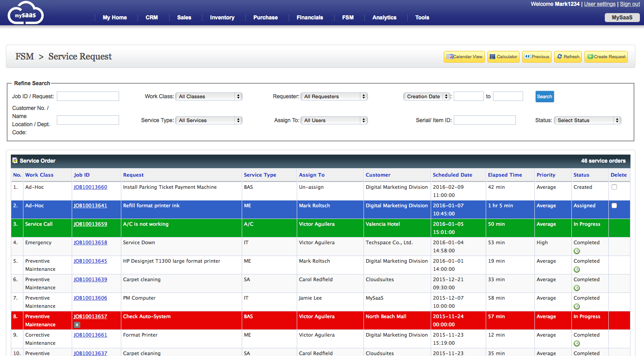Launch the Calculator tool
The image size is (644, 356).
[503, 57]
